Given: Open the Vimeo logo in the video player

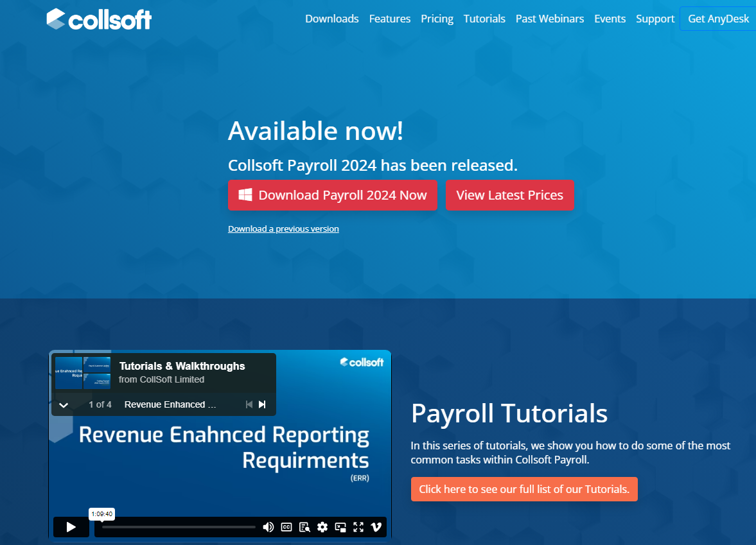Looking at the screenshot, I should tap(376, 527).
